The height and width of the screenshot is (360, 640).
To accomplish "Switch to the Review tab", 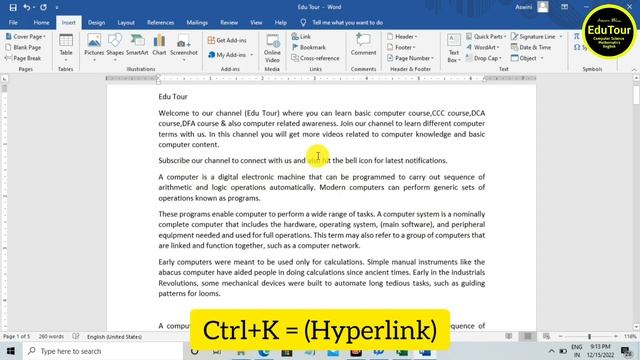I will [x=229, y=22].
